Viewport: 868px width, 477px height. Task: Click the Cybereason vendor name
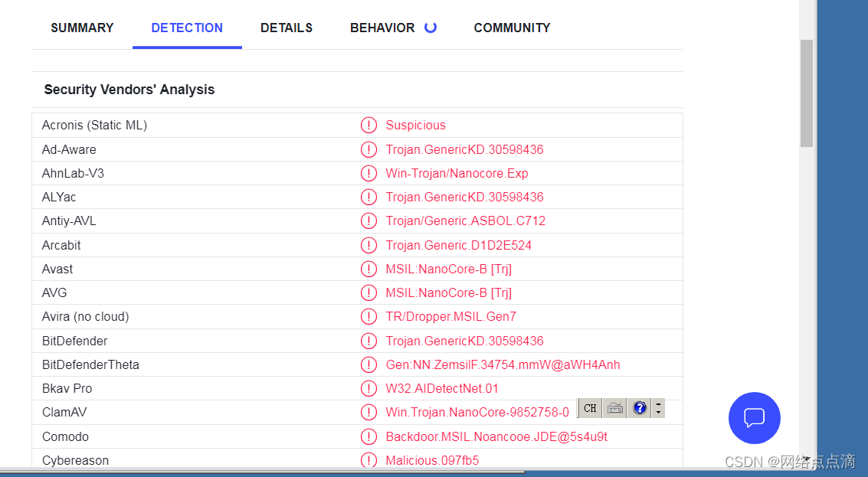pos(75,460)
